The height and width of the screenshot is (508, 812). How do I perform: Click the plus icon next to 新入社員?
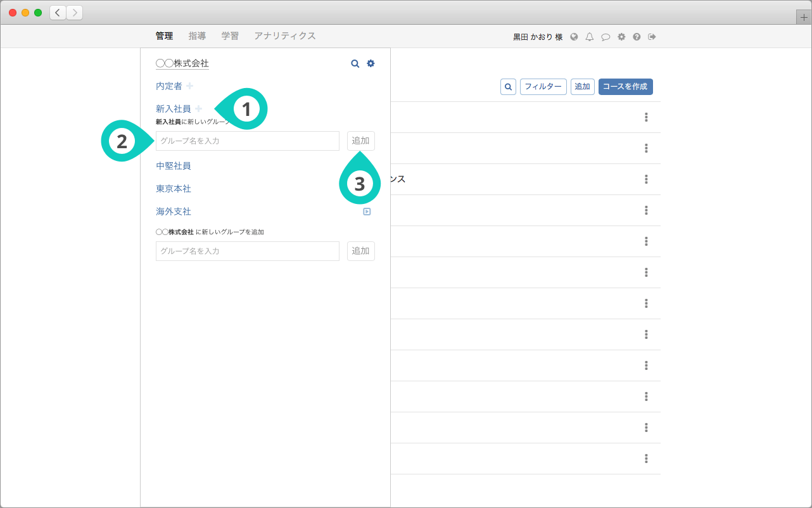pos(198,109)
